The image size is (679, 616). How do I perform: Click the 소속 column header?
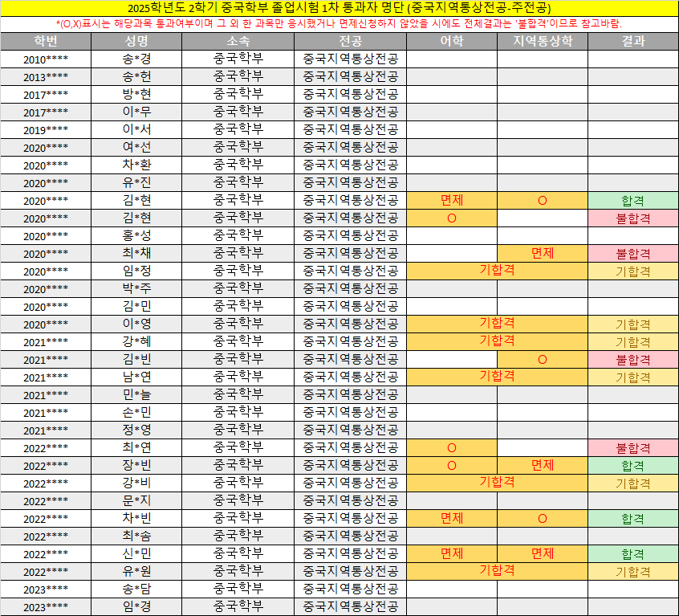click(238, 41)
